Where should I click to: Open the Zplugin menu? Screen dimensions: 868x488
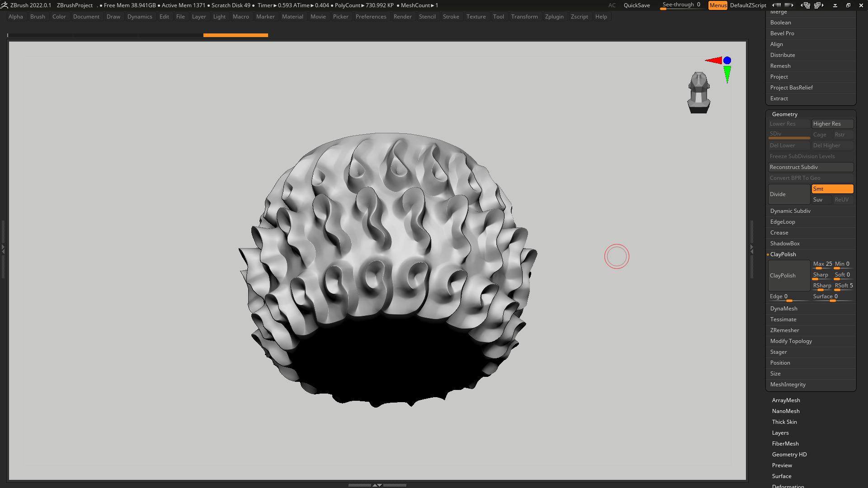coord(554,17)
